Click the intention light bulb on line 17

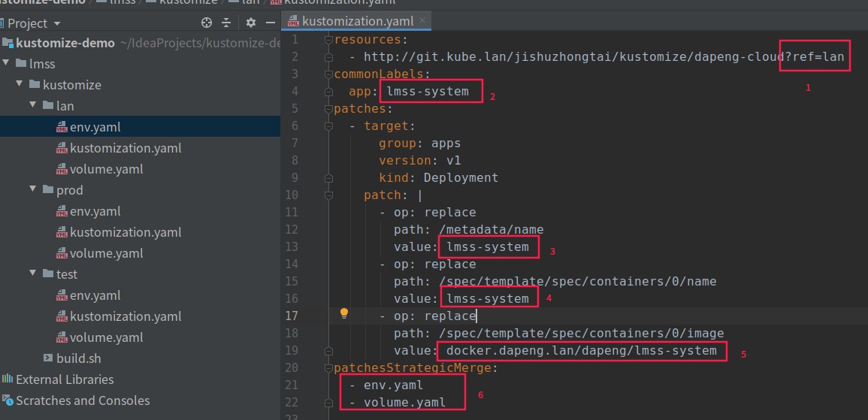click(344, 314)
